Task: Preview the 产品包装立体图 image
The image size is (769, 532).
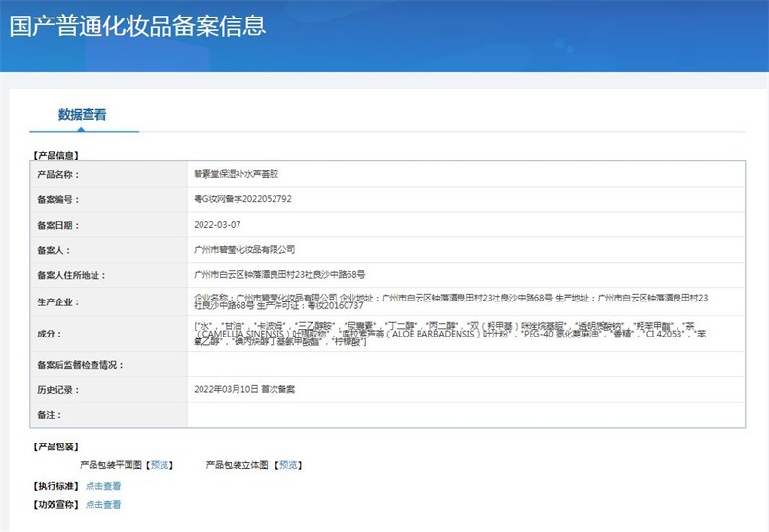Action: [x=288, y=465]
